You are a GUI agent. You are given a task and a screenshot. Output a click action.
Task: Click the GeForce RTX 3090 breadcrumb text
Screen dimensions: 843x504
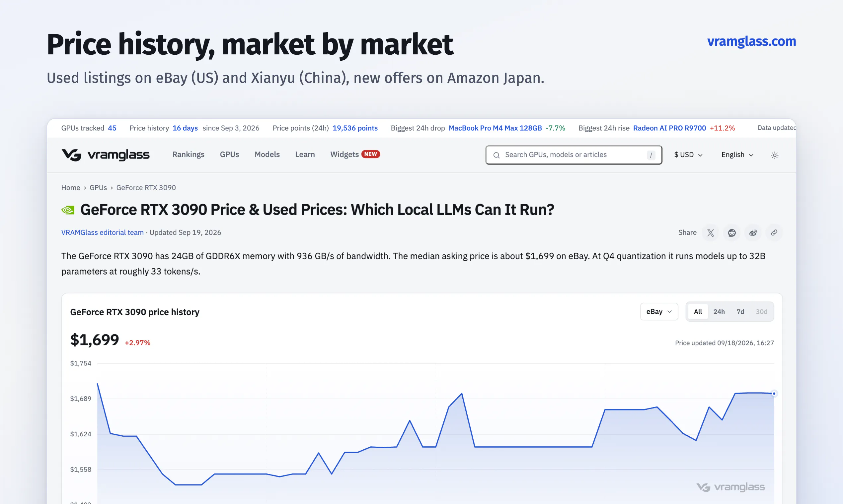[x=146, y=188]
